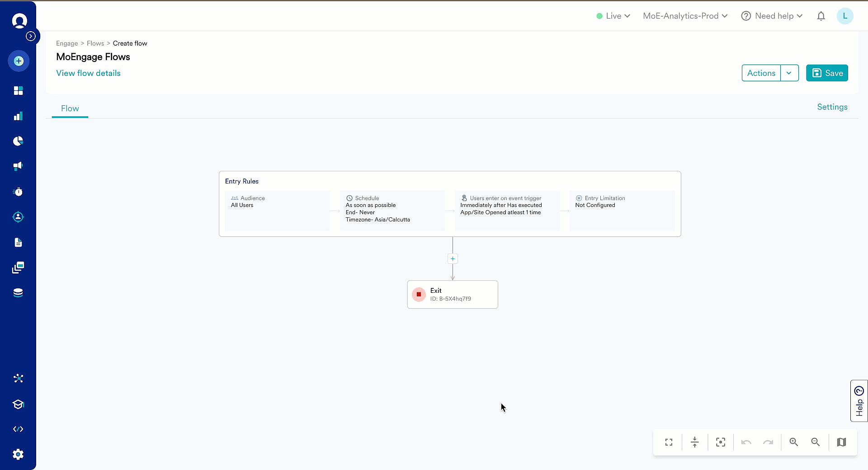Toggle fullscreen mode on the flow canvas
This screenshot has height=470, width=868.
(x=669, y=442)
